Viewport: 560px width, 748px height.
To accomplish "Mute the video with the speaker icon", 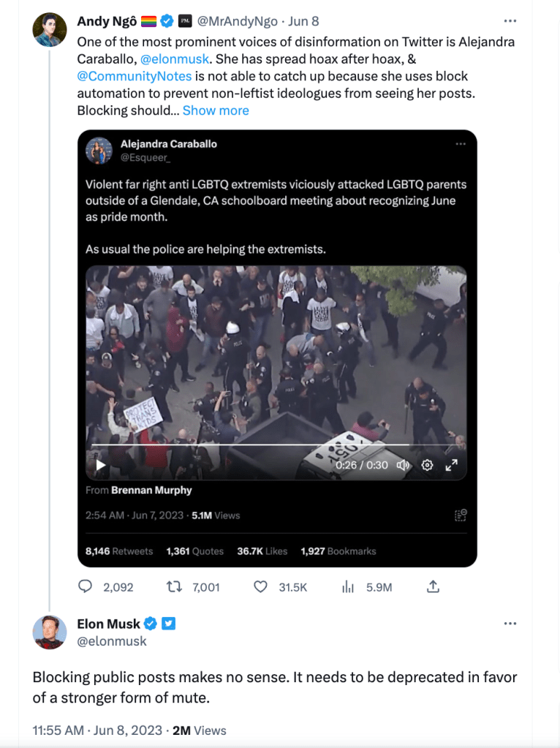I will [403, 465].
